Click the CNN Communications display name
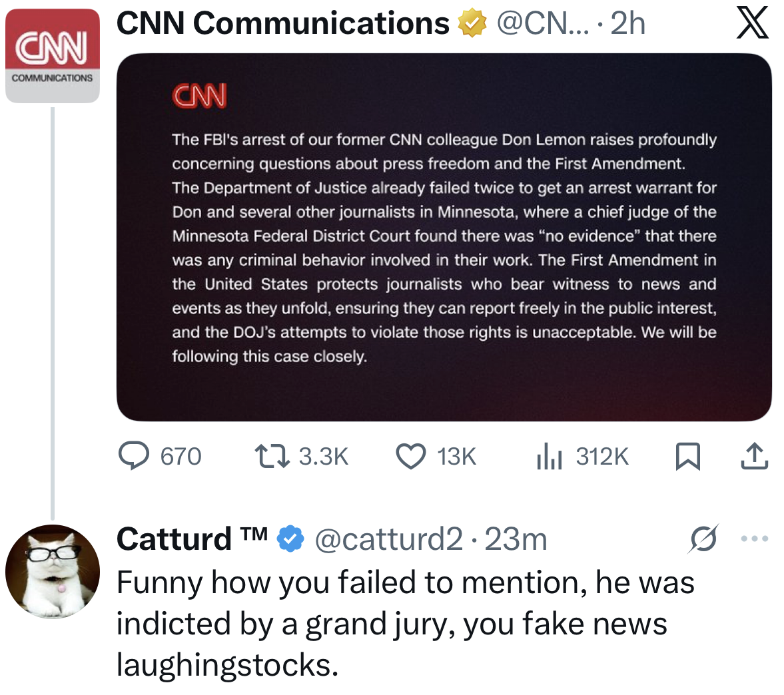The image size is (784, 695). pyautogui.click(x=282, y=23)
